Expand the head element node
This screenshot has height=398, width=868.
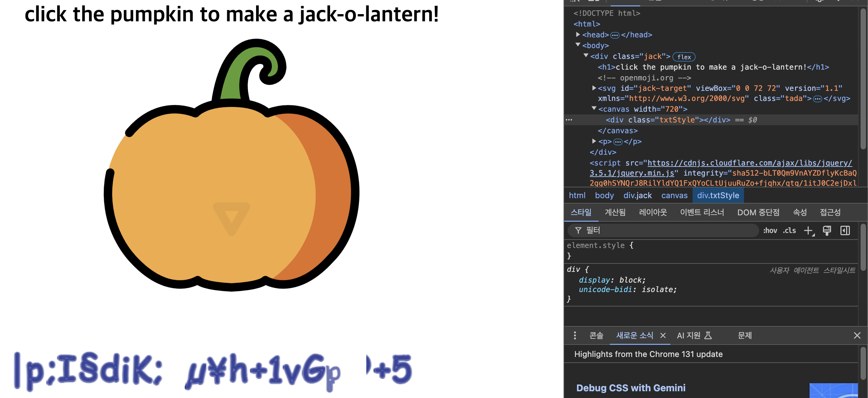[578, 35]
